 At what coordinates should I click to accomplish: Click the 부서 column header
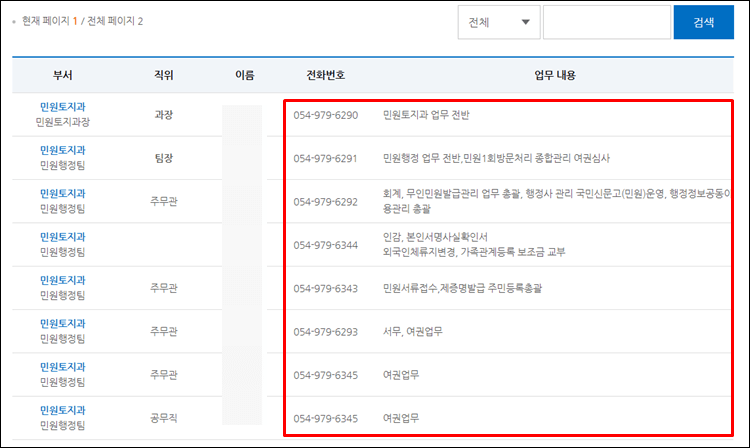(x=63, y=75)
